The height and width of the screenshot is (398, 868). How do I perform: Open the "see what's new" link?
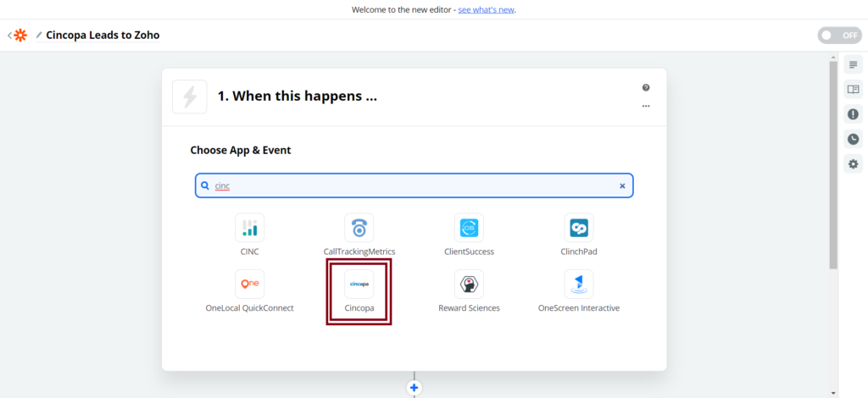click(x=486, y=10)
